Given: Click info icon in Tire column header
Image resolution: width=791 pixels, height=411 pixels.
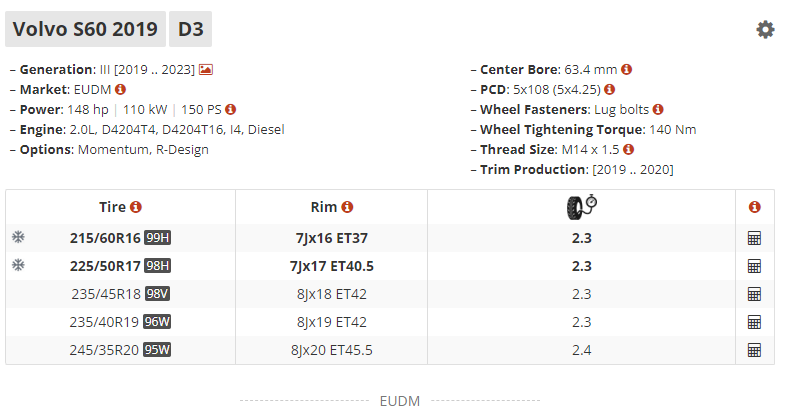Looking at the screenshot, I should pyautogui.click(x=136, y=207).
